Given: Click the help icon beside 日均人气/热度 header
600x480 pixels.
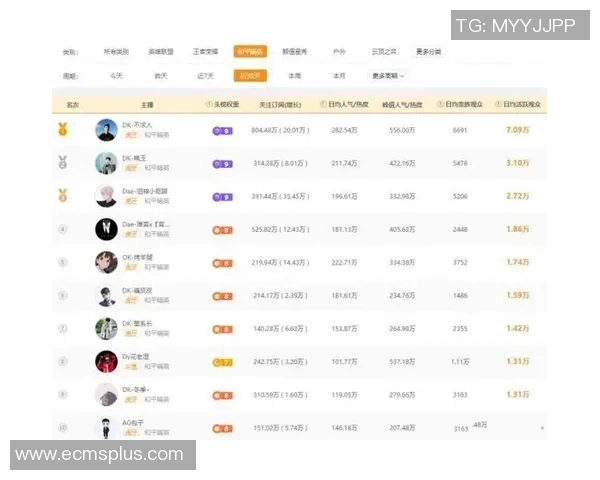Looking at the screenshot, I should tap(324, 103).
